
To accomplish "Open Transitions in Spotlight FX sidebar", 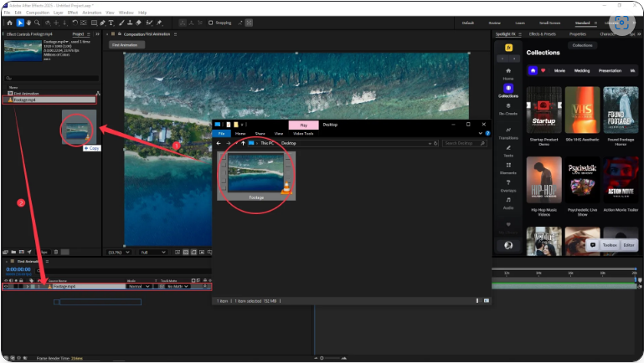I will coord(508,133).
